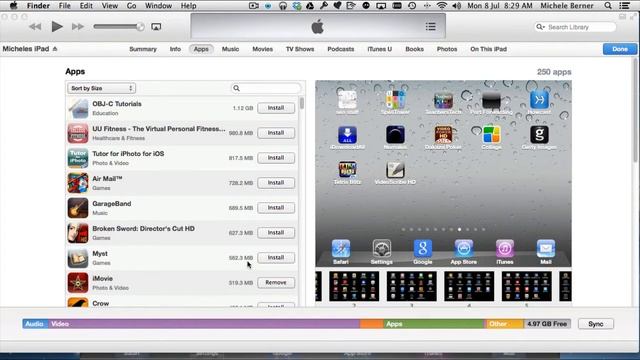The image size is (640, 360).
Task: Select the iTunes icon in iPad dock
Action: pos(504,249)
